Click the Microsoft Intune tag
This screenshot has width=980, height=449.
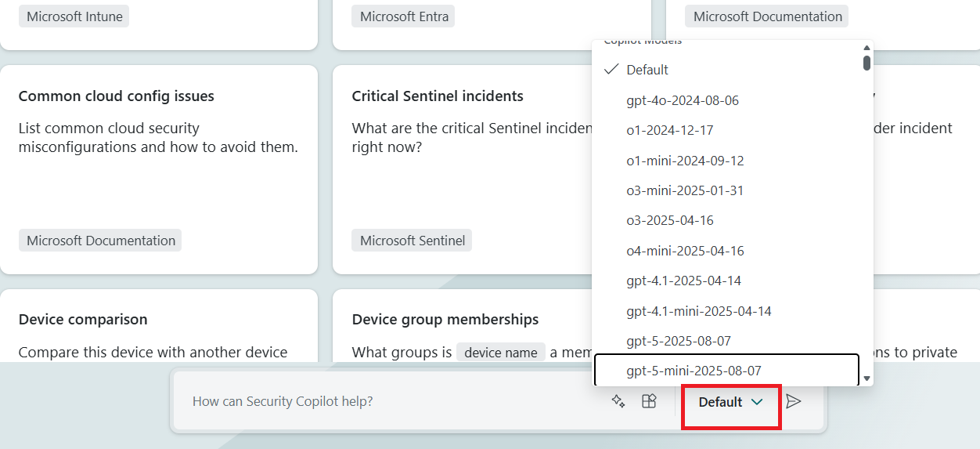[x=74, y=16]
